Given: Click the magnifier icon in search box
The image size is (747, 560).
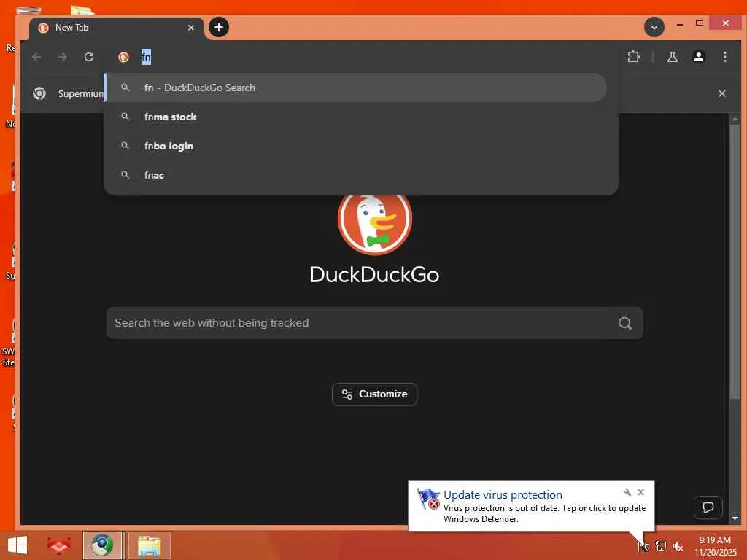Looking at the screenshot, I should [x=625, y=323].
